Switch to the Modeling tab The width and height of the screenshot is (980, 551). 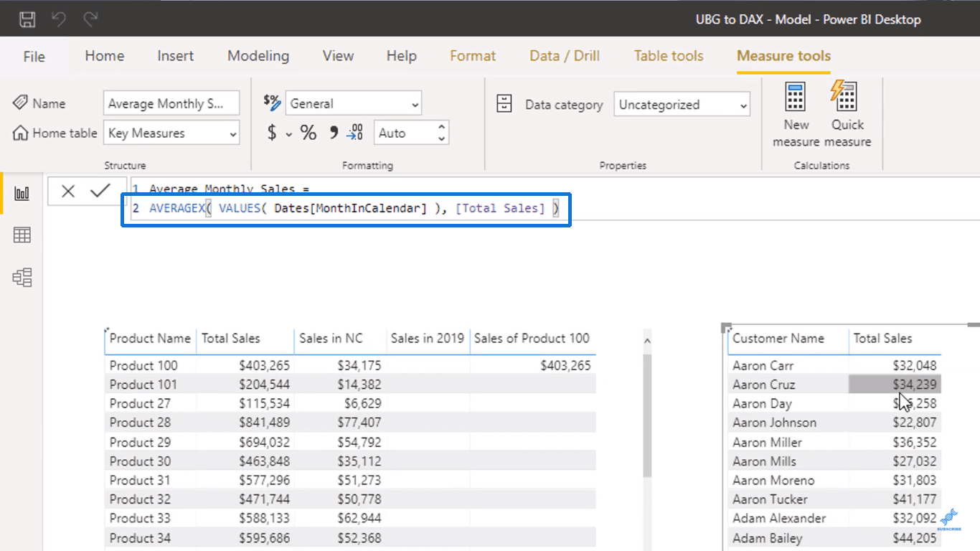coord(258,56)
